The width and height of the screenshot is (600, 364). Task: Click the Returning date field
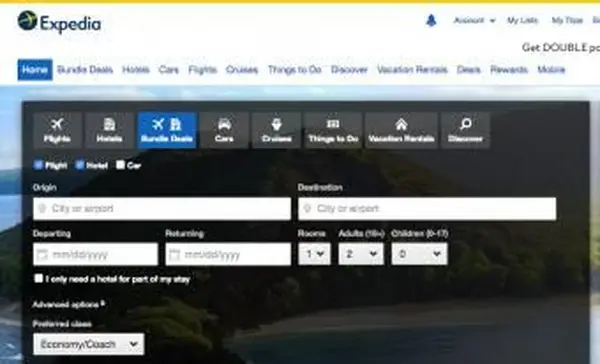pyautogui.click(x=228, y=254)
